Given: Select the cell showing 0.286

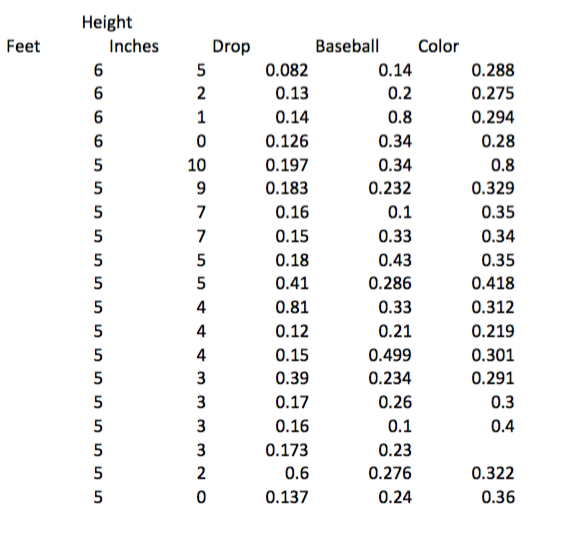Looking at the screenshot, I should 390,283.
